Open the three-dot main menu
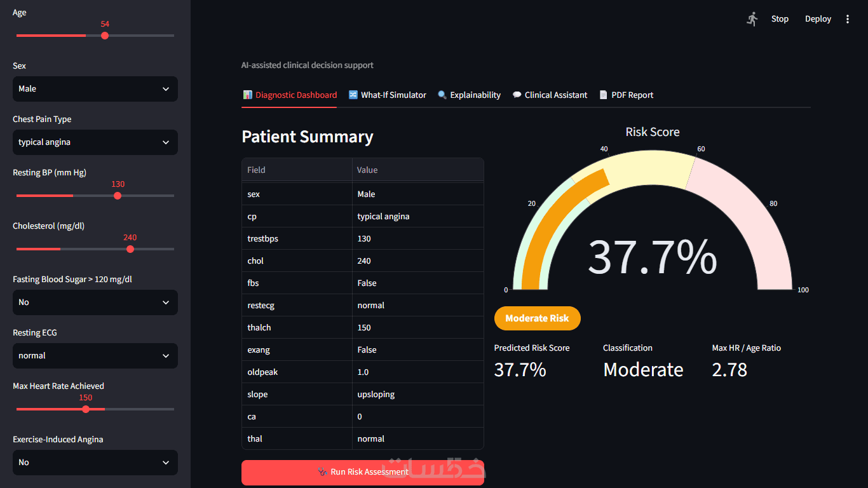868x488 pixels. tap(848, 19)
